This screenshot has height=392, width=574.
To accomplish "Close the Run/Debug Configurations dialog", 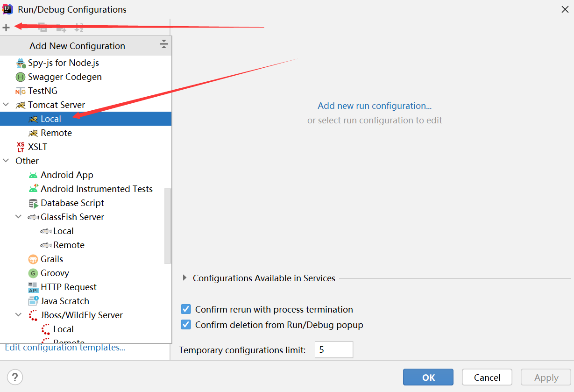I will point(565,9).
